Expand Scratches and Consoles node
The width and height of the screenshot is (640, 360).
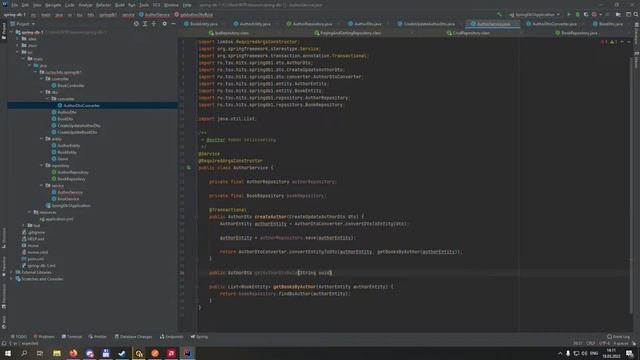(x=11, y=279)
